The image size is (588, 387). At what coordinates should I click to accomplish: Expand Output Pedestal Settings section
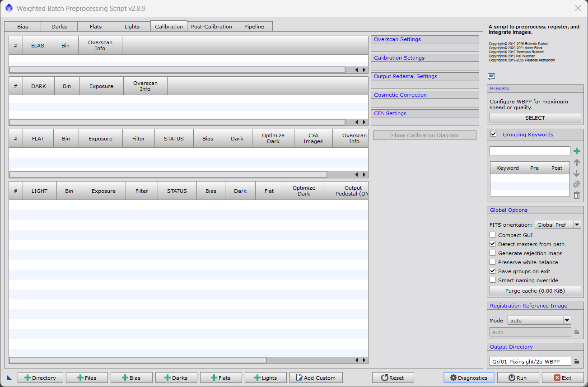pyautogui.click(x=425, y=76)
